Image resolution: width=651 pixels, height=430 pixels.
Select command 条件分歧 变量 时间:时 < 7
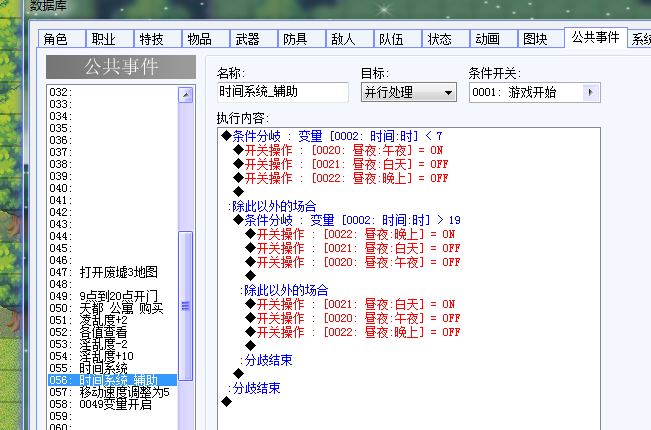click(x=332, y=136)
